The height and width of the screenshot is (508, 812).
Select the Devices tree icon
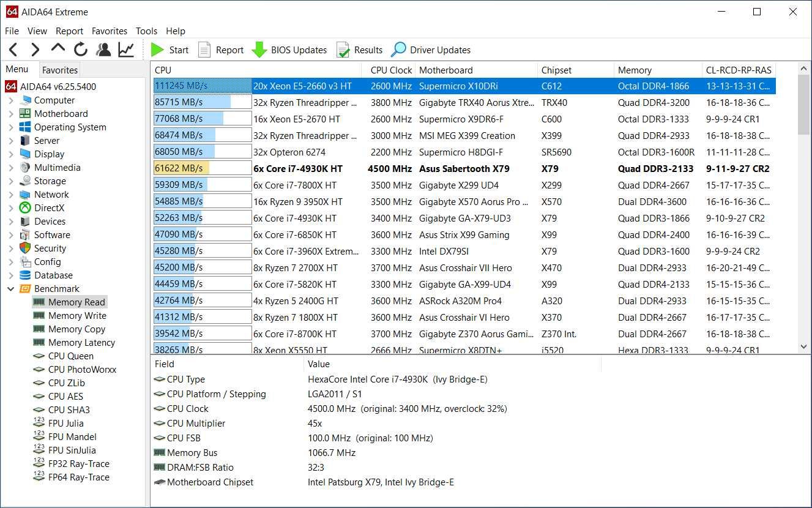(25, 221)
